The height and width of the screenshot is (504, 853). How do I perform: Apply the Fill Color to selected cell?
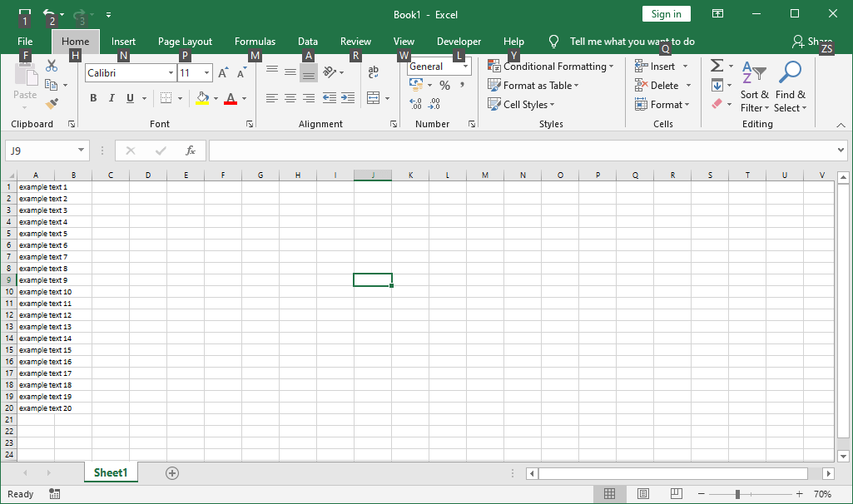pos(204,98)
